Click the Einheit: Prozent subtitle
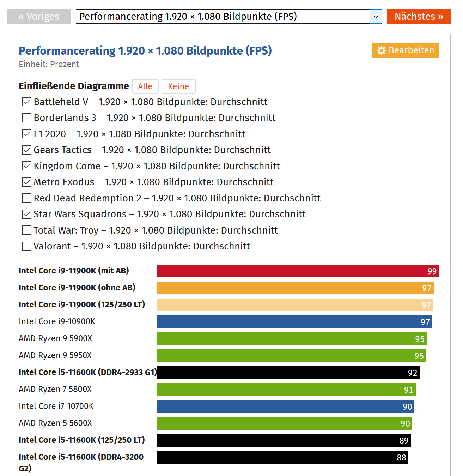 49,64
